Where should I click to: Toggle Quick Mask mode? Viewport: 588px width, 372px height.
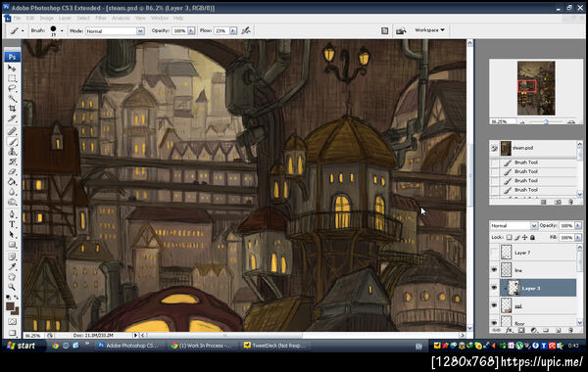[x=12, y=322]
